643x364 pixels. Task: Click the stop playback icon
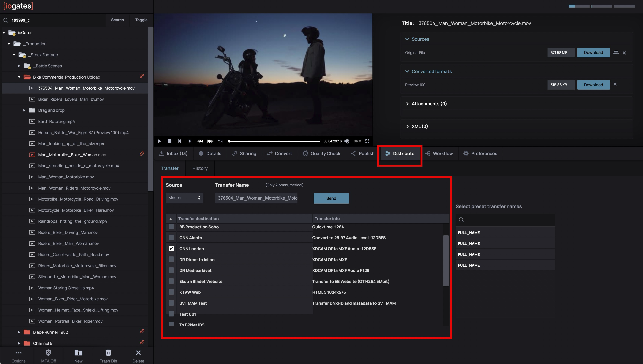169,141
